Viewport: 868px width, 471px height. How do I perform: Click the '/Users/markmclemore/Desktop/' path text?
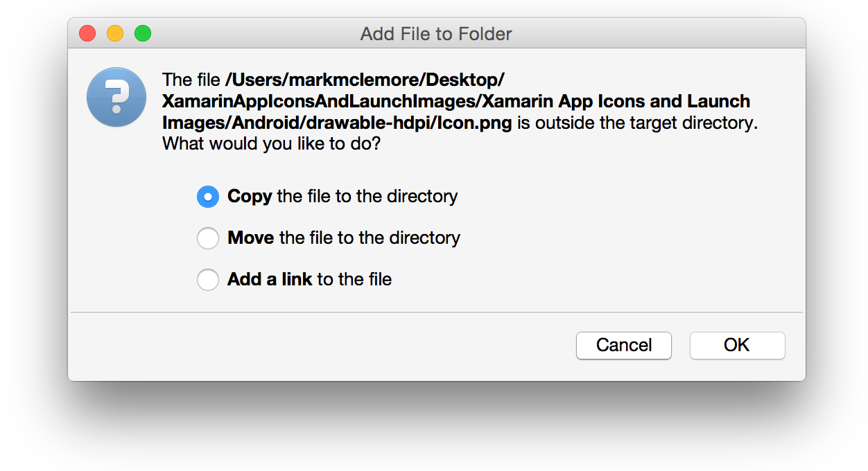tap(365, 80)
